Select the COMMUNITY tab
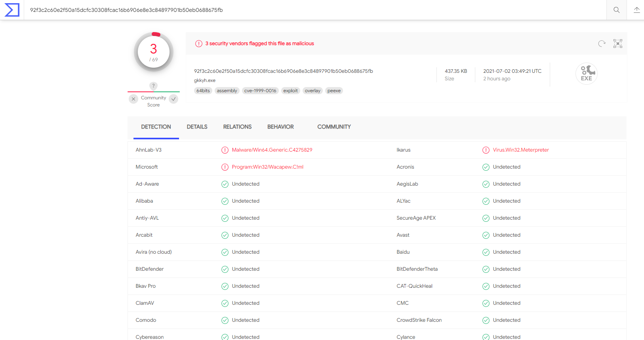The height and width of the screenshot is (340, 644). pos(334,127)
